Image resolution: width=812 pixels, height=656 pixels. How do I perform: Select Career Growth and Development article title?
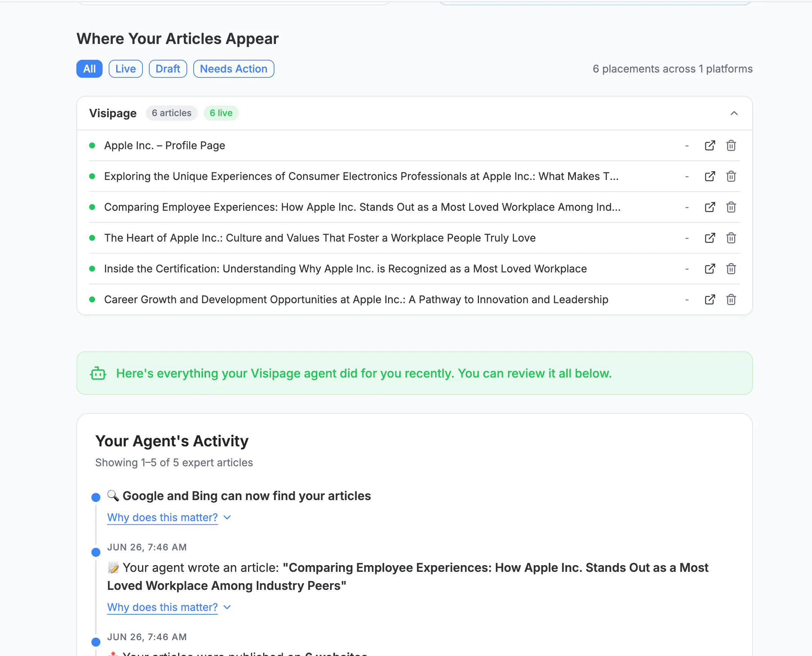356,300
